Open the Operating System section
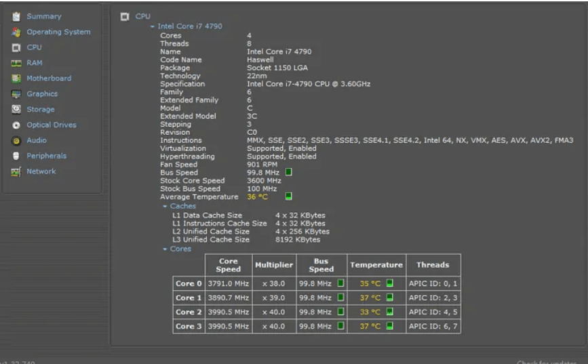 pyautogui.click(x=58, y=33)
